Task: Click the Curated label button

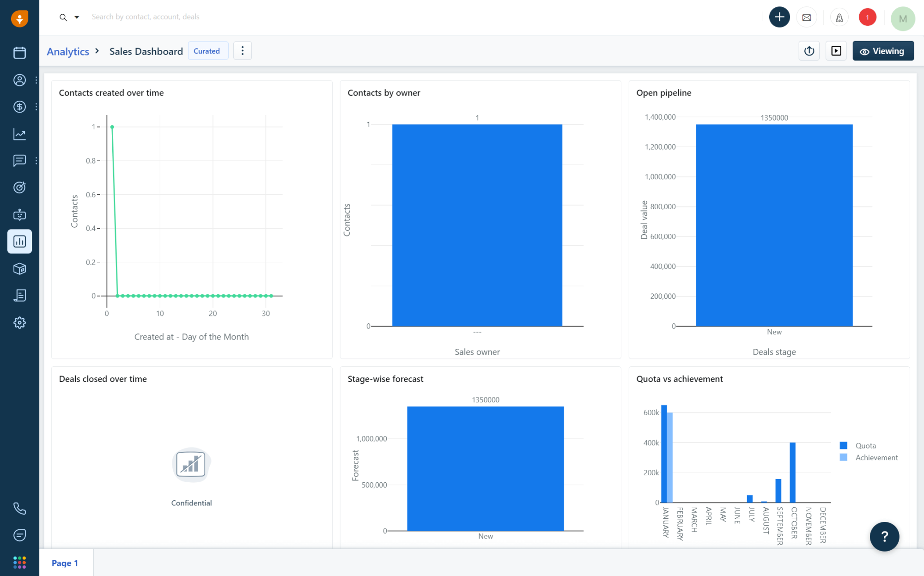Action: pos(207,51)
